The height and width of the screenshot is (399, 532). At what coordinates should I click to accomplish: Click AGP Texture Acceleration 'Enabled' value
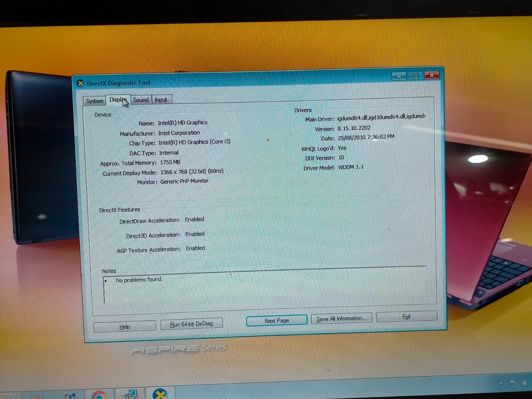[196, 248]
